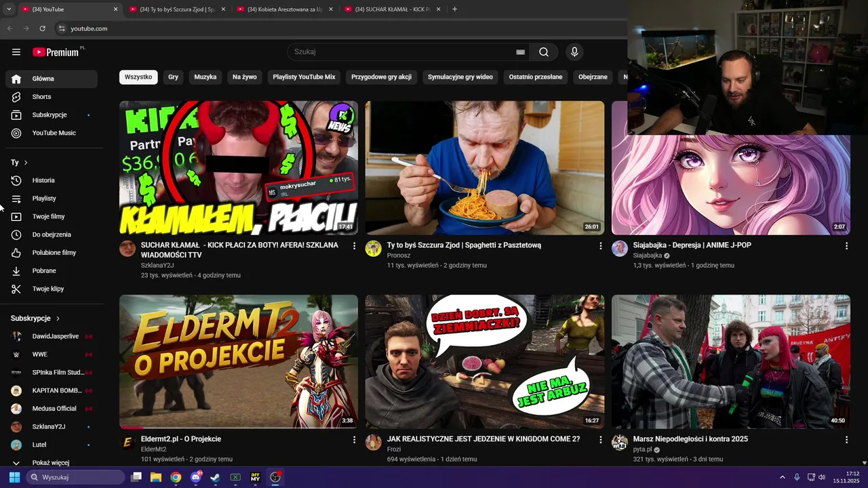Open the SzklanaY2J channel avatar under first video
868x488 pixels.
point(127,249)
